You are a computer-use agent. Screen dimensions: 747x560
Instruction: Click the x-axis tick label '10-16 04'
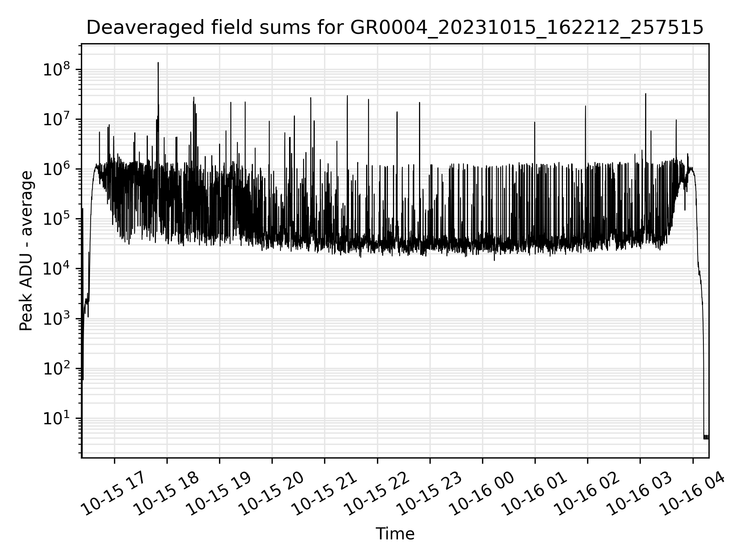coord(693,492)
